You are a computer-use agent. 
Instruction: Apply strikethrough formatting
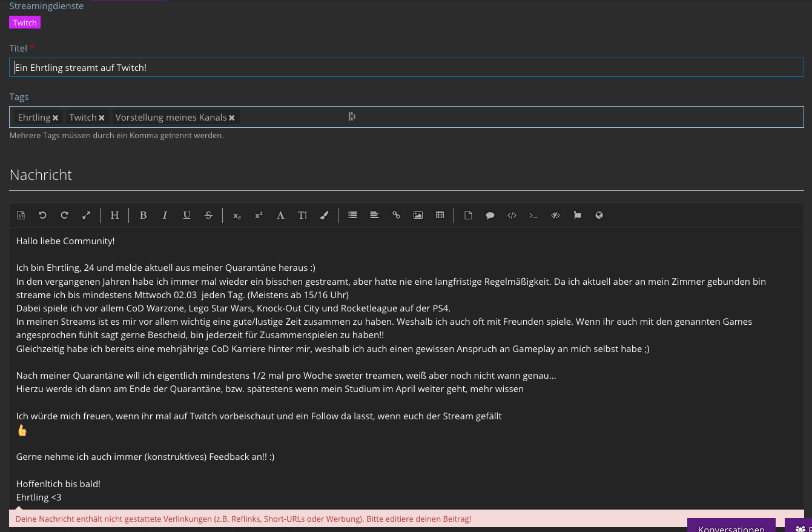(x=208, y=215)
